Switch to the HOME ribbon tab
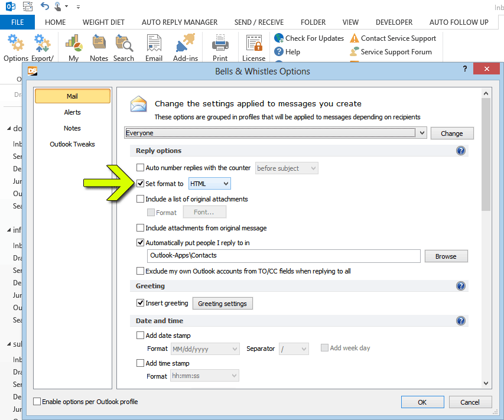Viewport: 504px width, 420px height. click(x=56, y=22)
